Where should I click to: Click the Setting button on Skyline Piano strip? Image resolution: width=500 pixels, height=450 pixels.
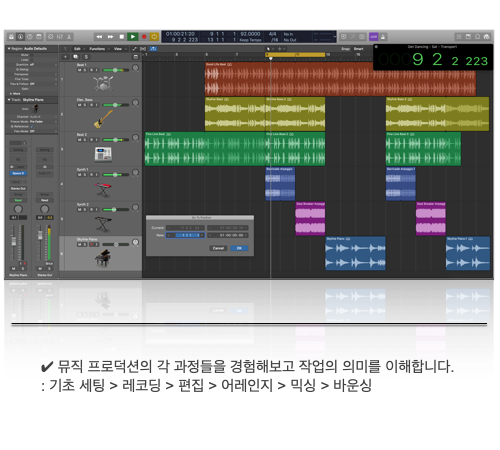tap(18, 150)
